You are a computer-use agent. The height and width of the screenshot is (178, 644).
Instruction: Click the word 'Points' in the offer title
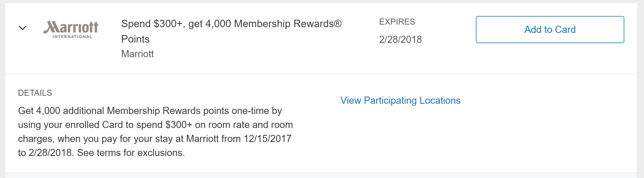tap(135, 39)
